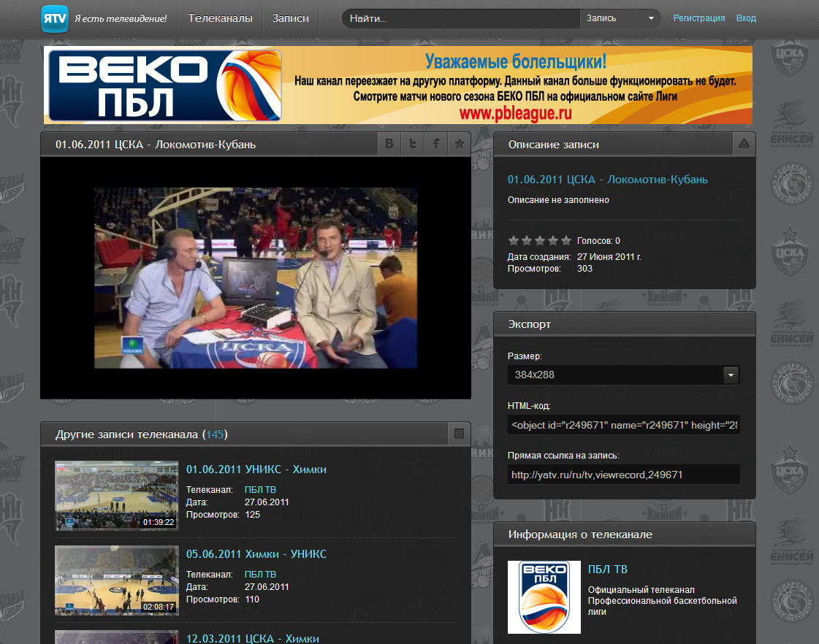Click ПБЛ ТВ channel link under Химки - УНИКС
819x644 pixels.
pyautogui.click(x=260, y=574)
